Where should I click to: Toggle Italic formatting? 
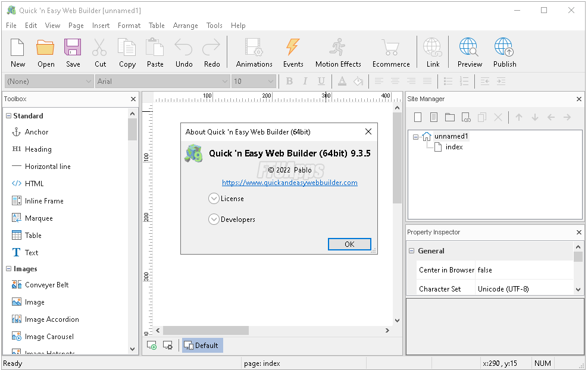[x=305, y=81]
